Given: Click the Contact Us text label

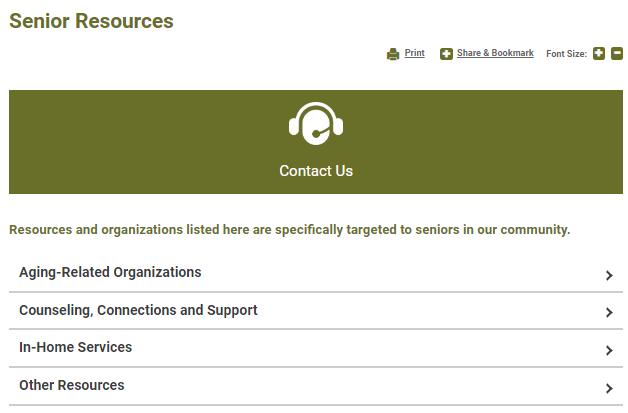Looking at the screenshot, I should click(x=316, y=171).
